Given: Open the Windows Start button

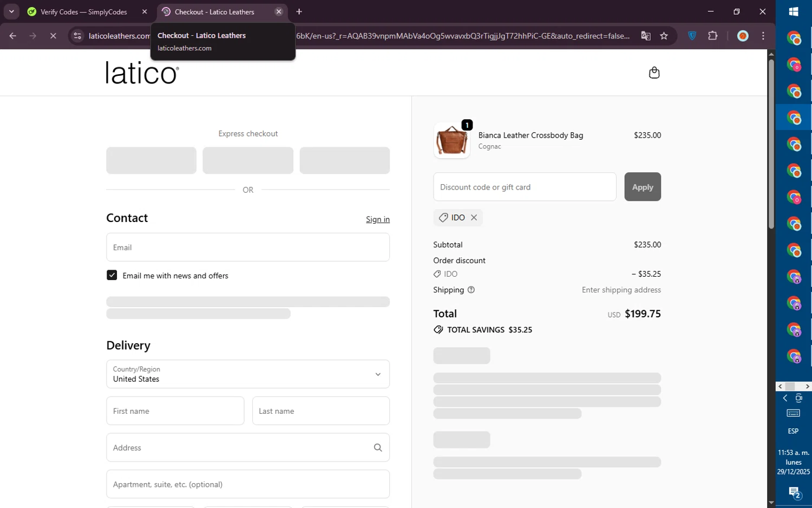Looking at the screenshot, I should click(x=794, y=12).
